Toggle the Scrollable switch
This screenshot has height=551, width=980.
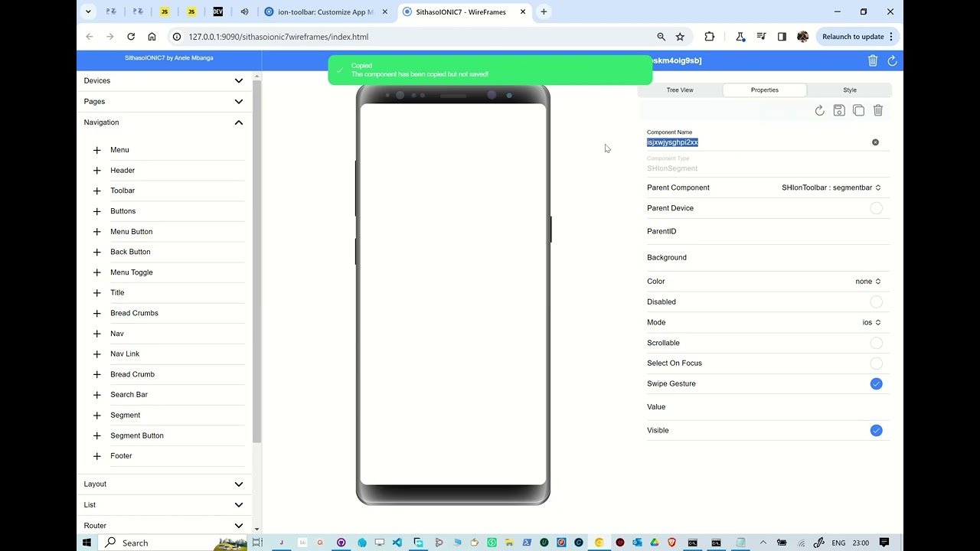876,343
